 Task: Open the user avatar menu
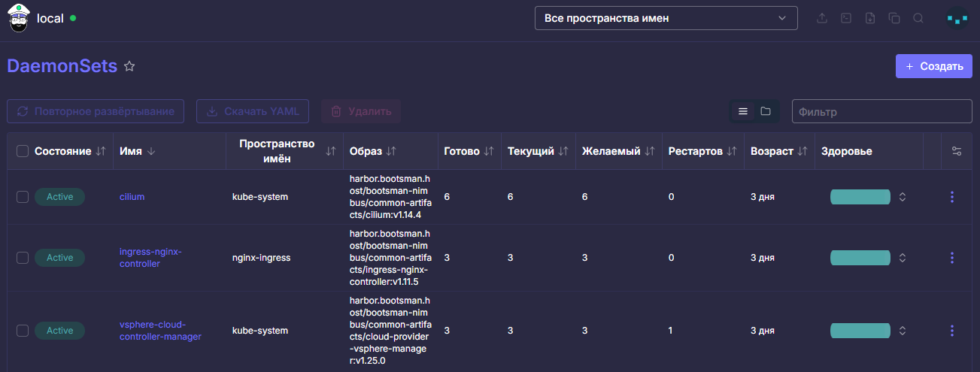pos(957,18)
